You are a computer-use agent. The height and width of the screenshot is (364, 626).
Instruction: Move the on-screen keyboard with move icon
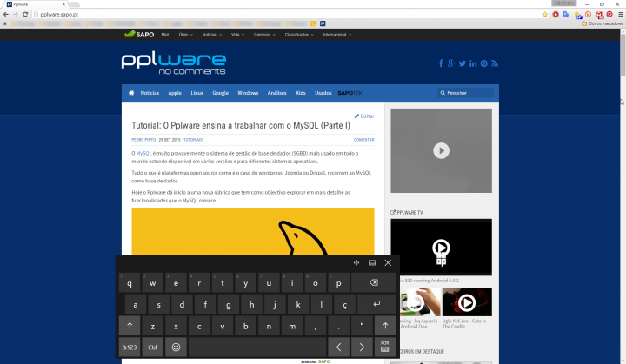pos(356,262)
